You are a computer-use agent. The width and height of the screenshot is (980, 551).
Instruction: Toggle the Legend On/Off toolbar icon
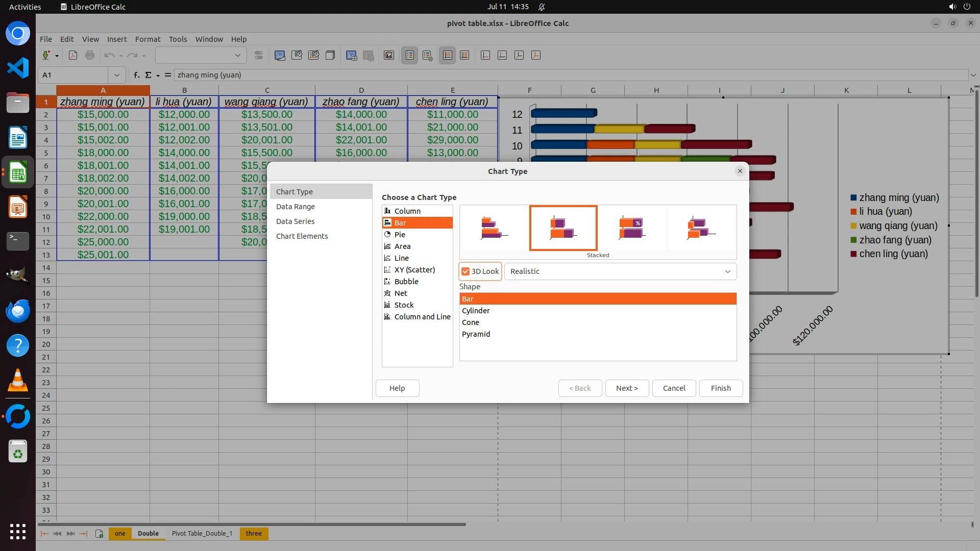410,56
